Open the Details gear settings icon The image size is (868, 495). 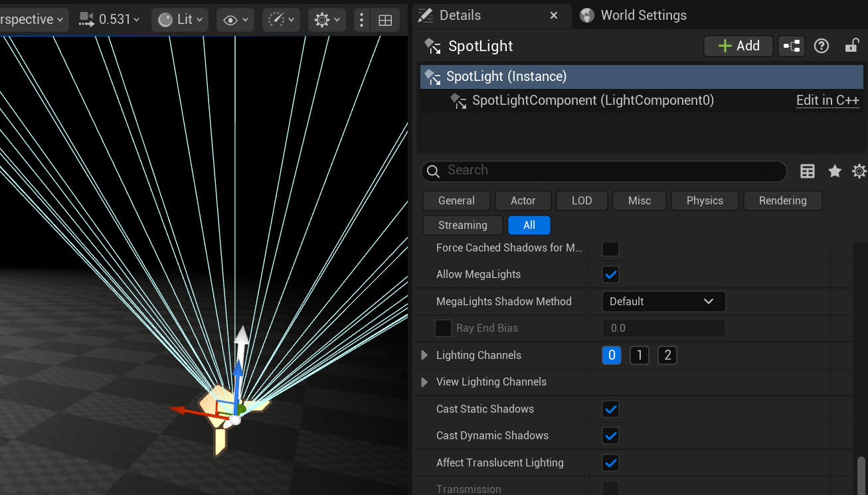click(859, 171)
